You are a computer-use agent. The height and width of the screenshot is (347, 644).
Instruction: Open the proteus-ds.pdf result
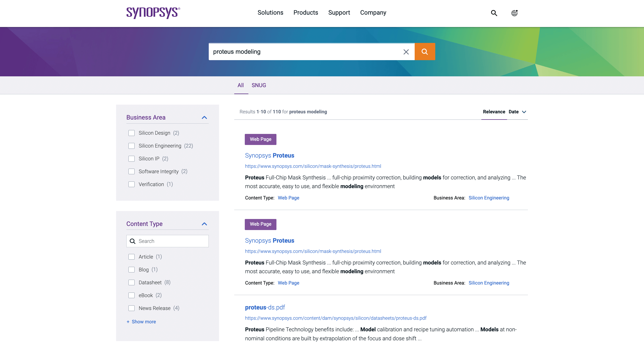(265, 307)
